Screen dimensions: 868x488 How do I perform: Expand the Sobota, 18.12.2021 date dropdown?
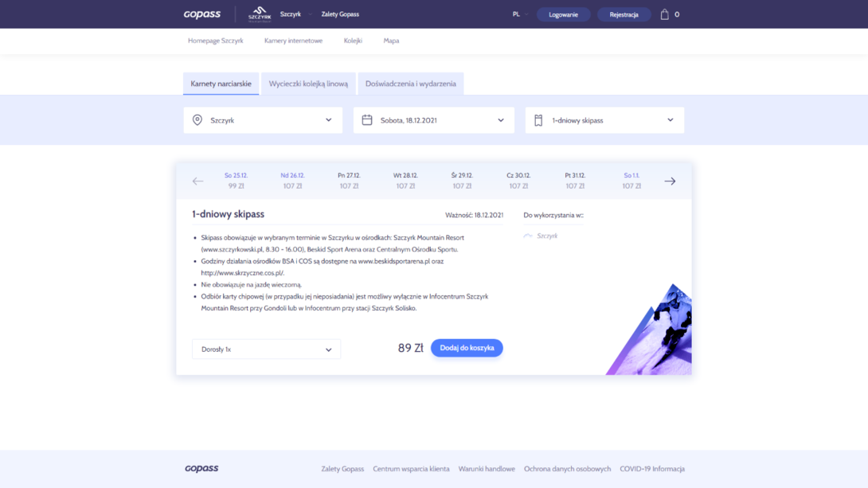[433, 120]
